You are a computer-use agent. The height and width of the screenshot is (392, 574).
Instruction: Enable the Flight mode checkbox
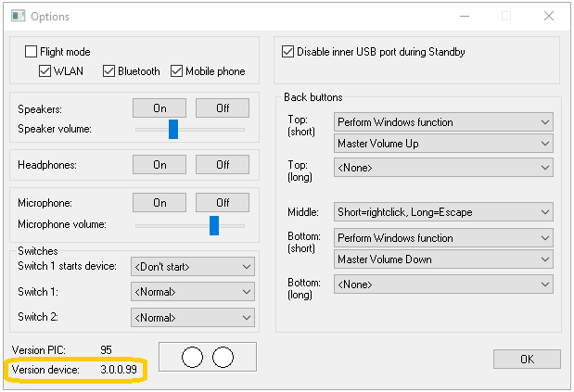coord(32,52)
